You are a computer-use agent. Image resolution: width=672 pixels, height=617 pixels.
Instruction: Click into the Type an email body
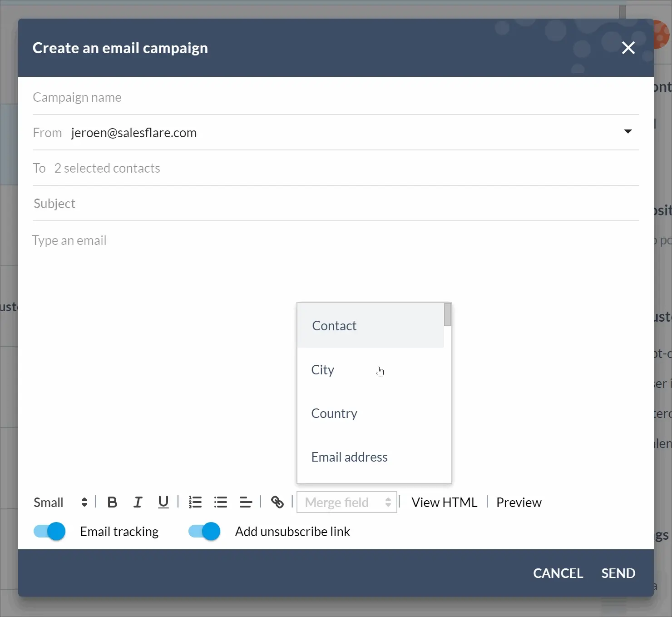(x=336, y=354)
